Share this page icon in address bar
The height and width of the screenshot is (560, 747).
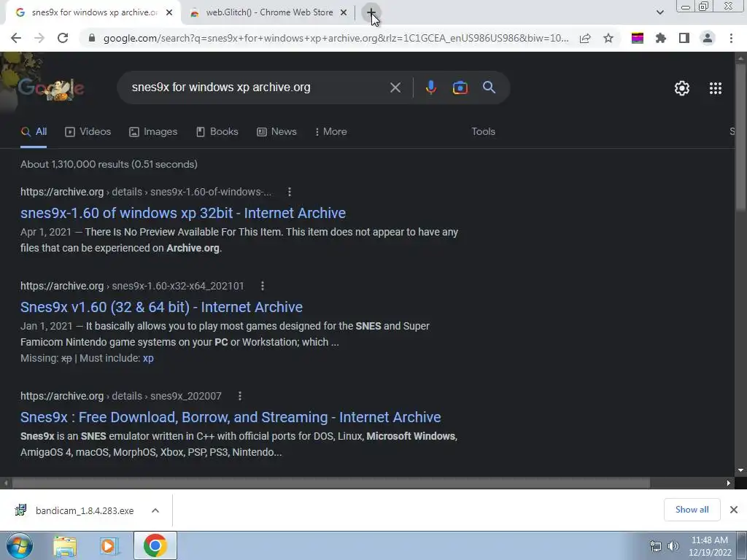pos(585,38)
